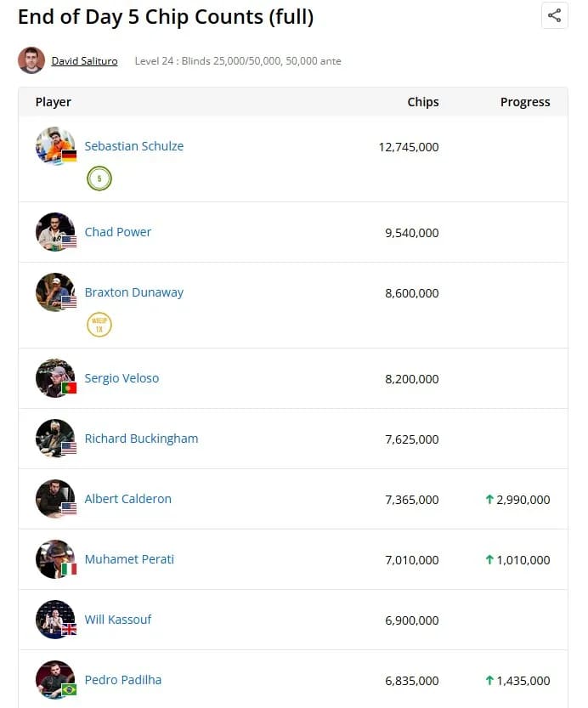Open Chad Power's player link
The width and height of the screenshot is (588, 708).
118,232
